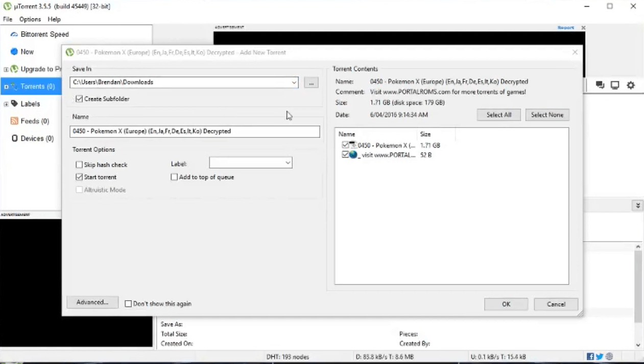
Task: Open the globe website icon in status bar
Action: point(608,356)
